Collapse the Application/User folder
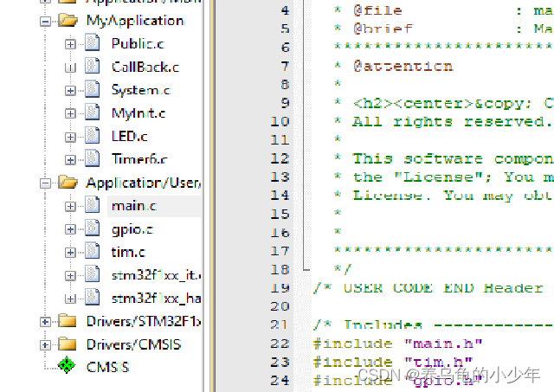Viewport: 554px width, 392px height. 45,183
